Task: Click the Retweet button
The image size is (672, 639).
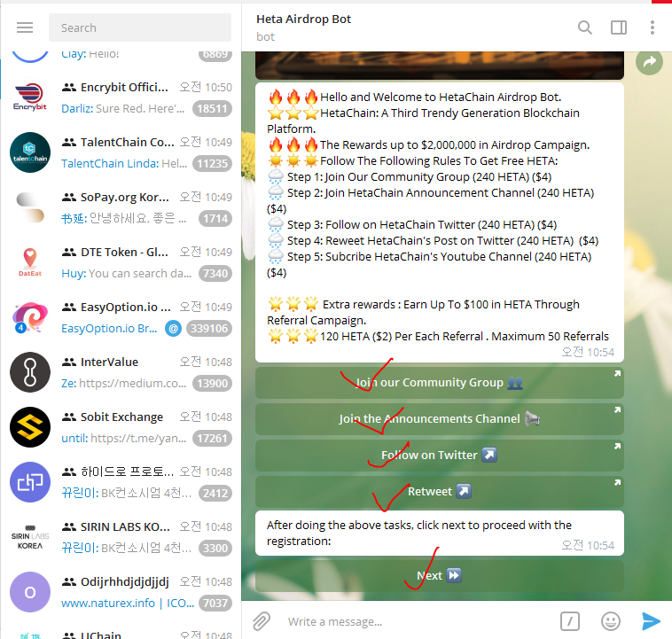Action: click(x=440, y=492)
